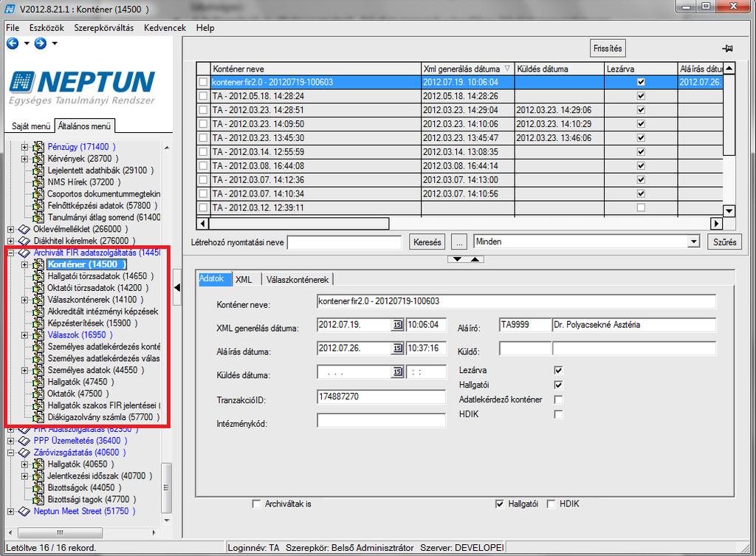Open the forward arrow history dropdown
Image resolution: width=756 pixels, height=556 pixels.
[55, 44]
